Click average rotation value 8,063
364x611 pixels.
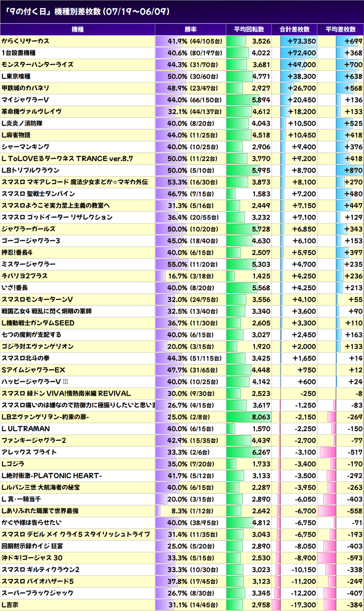[x=260, y=417]
